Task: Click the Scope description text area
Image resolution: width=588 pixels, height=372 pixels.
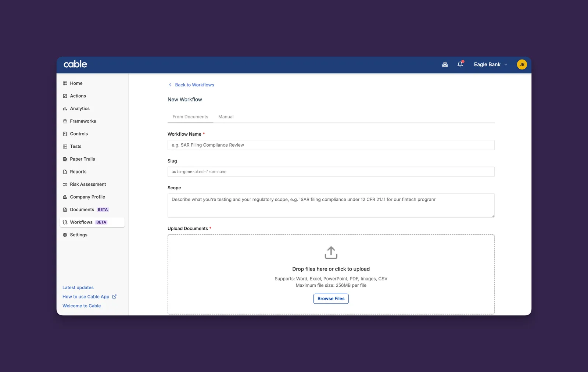Action: pyautogui.click(x=331, y=205)
